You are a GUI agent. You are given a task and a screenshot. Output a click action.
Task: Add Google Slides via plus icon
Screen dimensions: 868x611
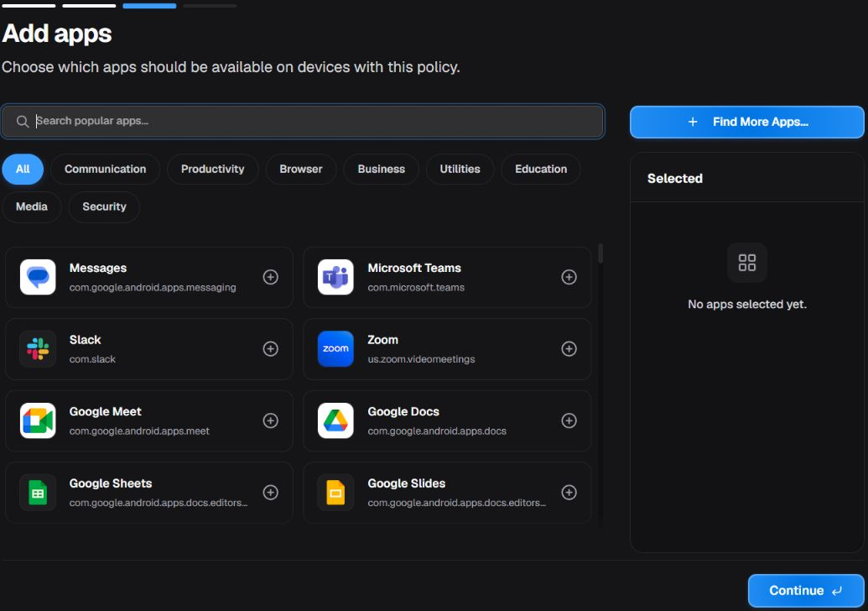point(569,493)
